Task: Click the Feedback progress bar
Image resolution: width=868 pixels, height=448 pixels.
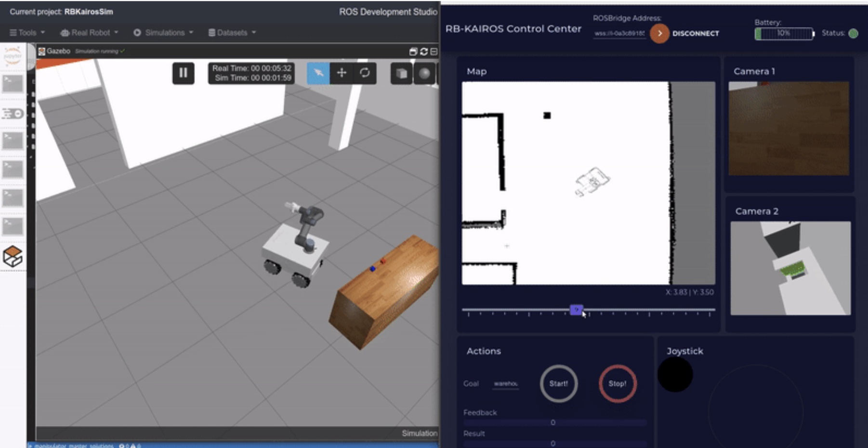Action: pos(554,422)
